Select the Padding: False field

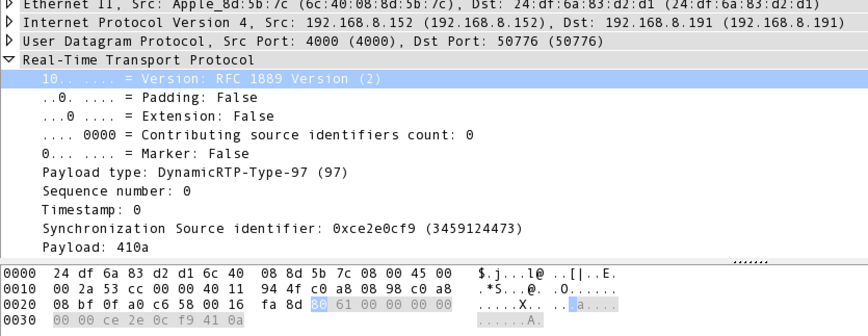click(149, 98)
